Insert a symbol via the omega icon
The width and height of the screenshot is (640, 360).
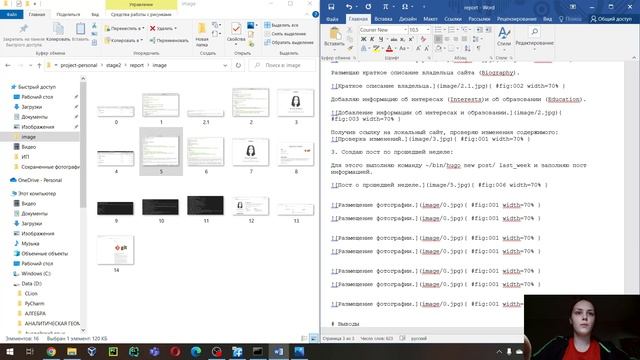coord(404,7)
